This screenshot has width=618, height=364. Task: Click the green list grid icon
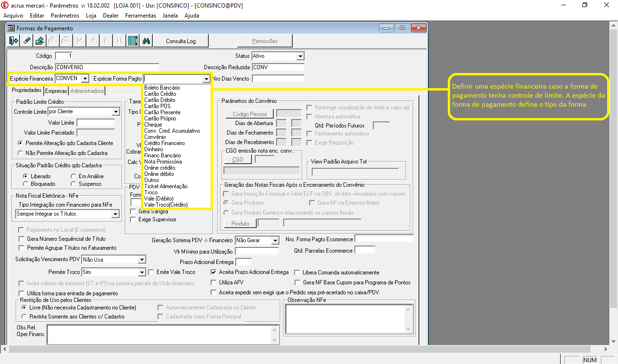pos(133,41)
